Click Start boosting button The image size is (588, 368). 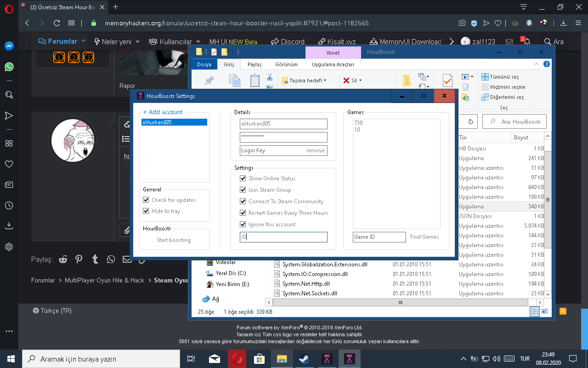coord(174,240)
